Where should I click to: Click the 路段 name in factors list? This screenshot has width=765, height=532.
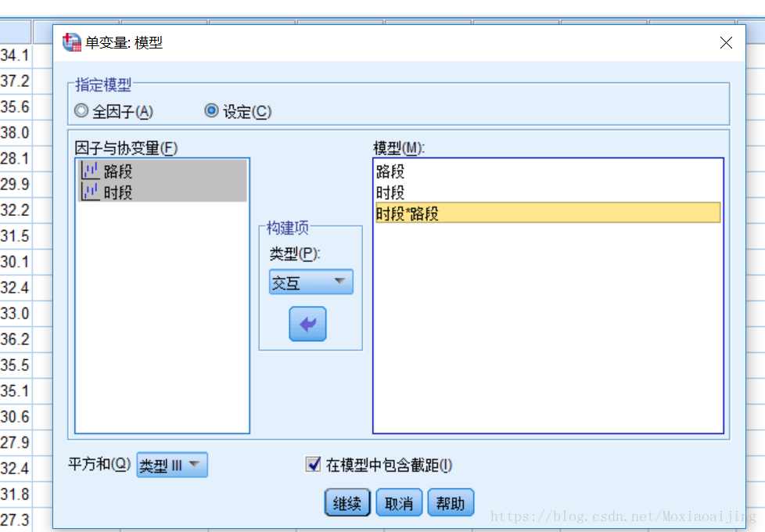pos(118,171)
